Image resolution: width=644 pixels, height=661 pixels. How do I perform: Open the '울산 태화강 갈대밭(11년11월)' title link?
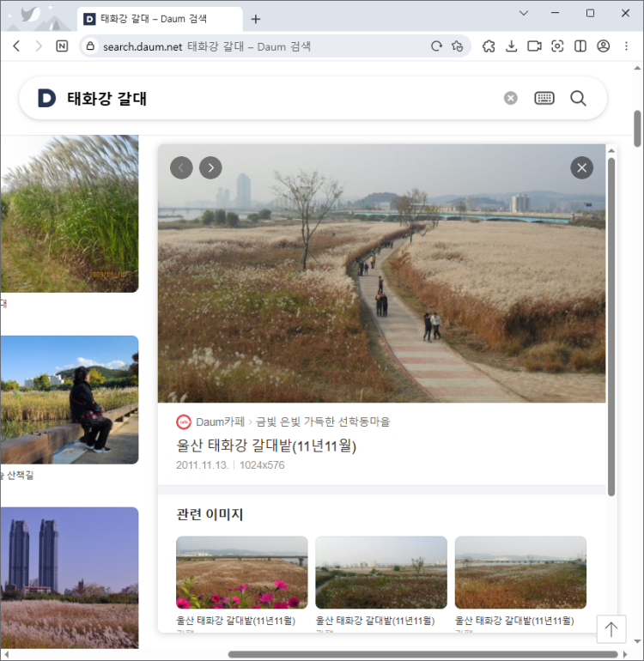[265, 446]
